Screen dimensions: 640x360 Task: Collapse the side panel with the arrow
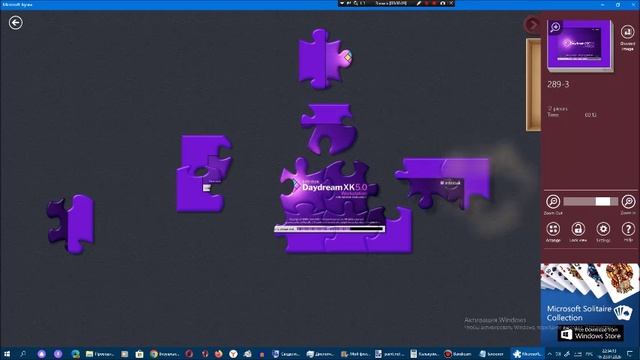(x=532, y=25)
